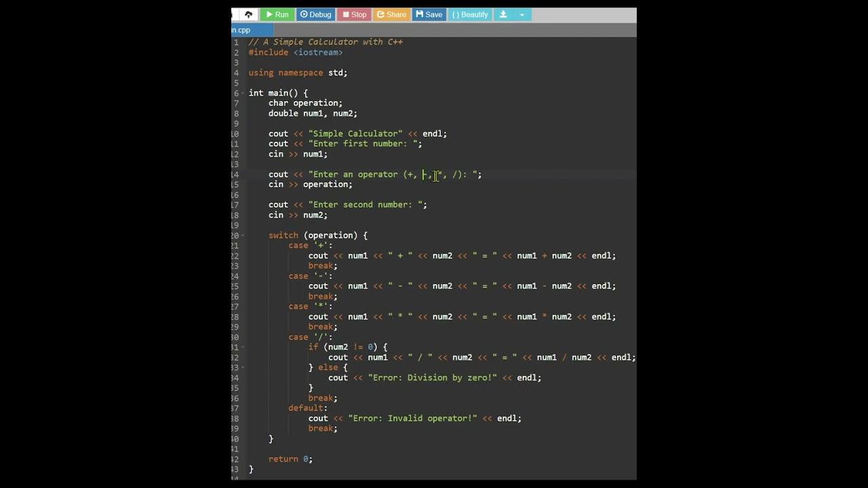868x488 pixels.
Task: Click the comment line 'A Simple Calculator with C++'
Action: (325, 42)
